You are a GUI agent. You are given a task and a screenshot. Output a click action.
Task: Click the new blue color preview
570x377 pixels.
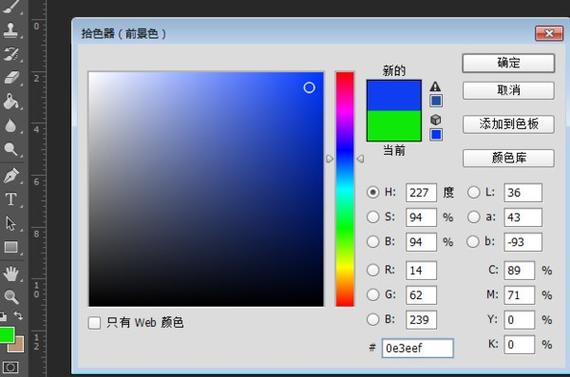[394, 95]
